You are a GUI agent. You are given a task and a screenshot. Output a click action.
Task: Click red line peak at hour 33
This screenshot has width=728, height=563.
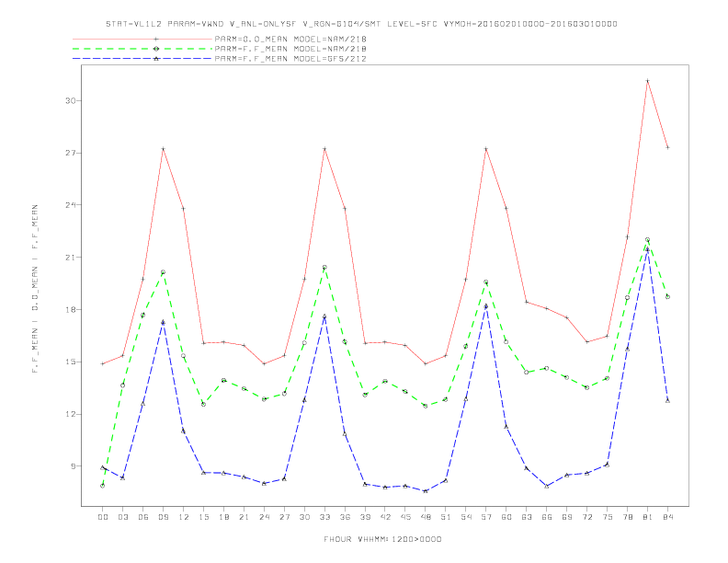pos(324,149)
